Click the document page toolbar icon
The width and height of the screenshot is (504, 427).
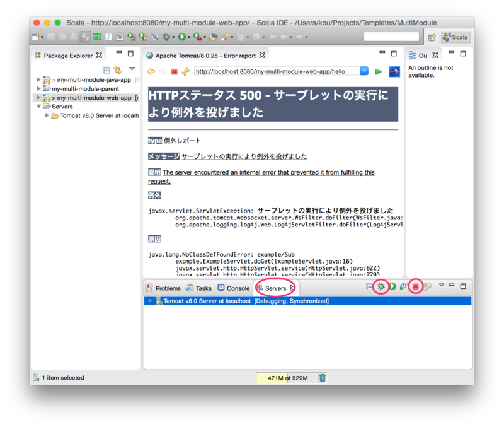click(120, 37)
